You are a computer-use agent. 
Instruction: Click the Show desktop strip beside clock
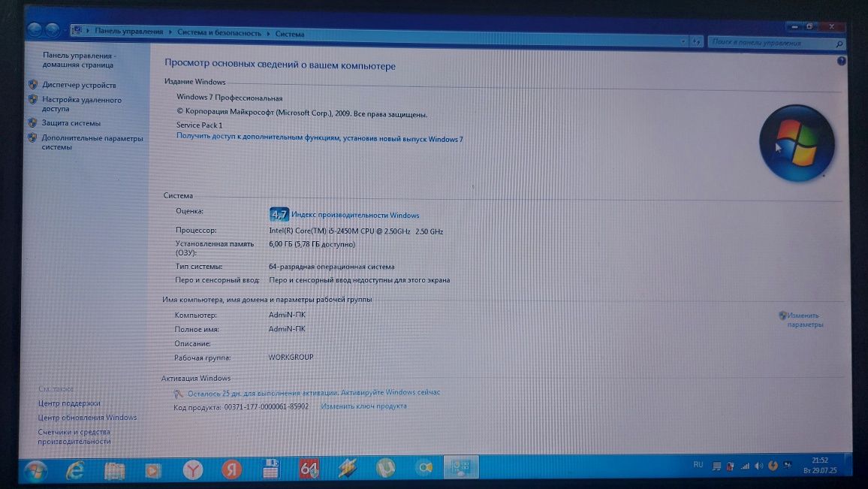coord(848,465)
